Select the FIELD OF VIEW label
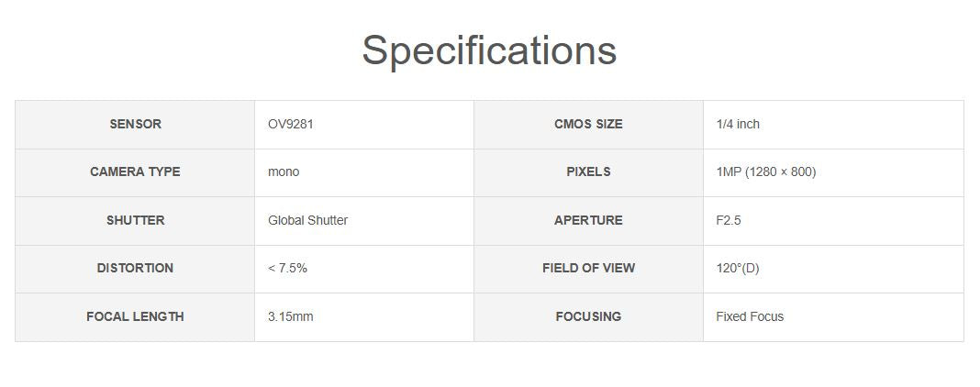 [588, 268]
